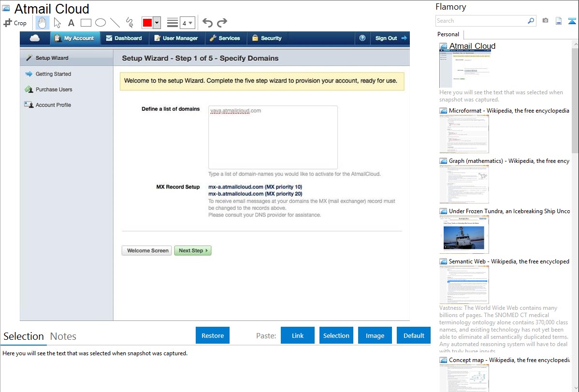Select the Personal tab
This screenshot has width=579, height=392.
(449, 34)
